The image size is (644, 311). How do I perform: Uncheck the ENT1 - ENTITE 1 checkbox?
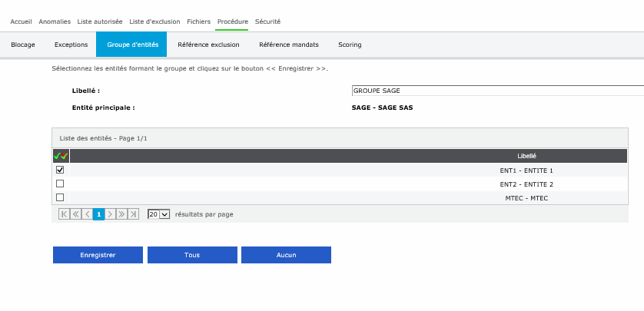tap(60, 170)
